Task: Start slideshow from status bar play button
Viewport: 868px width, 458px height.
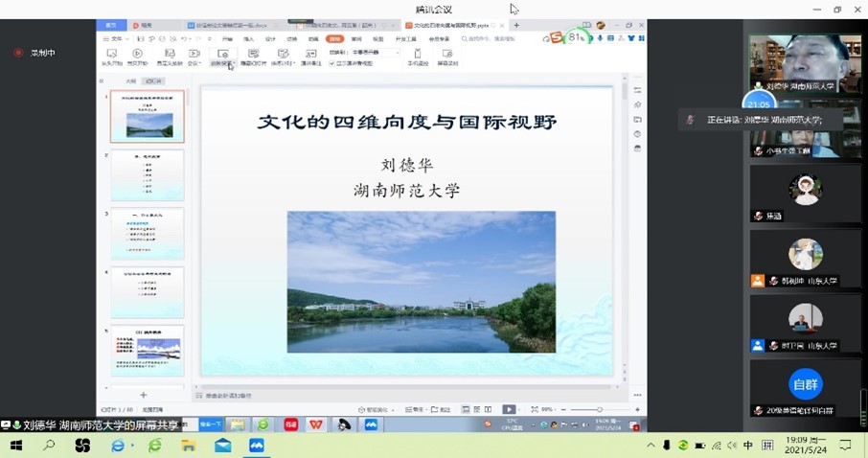Action: 509,409
